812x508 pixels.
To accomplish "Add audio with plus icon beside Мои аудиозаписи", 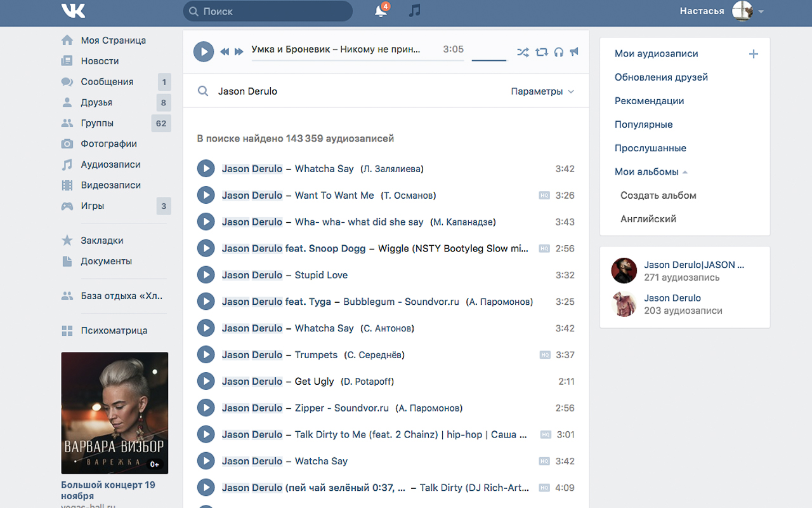I will pos(754,54).
